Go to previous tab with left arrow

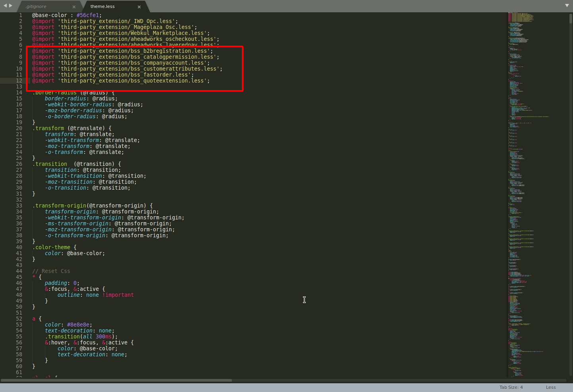coord(5,6)
